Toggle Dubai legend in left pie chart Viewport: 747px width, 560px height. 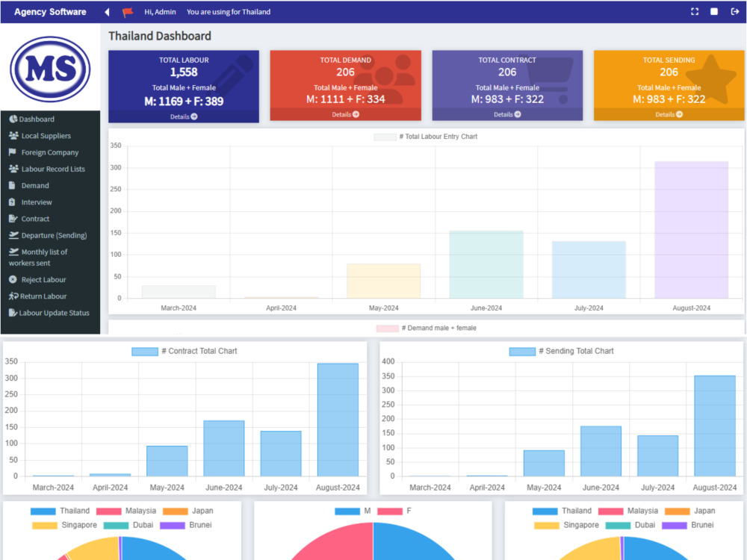(128, 525)
